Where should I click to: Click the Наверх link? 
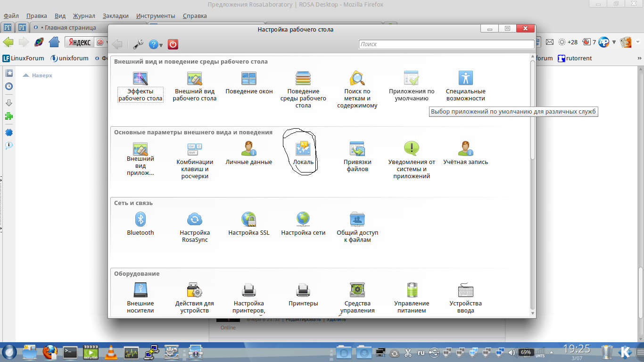(41, 75)
